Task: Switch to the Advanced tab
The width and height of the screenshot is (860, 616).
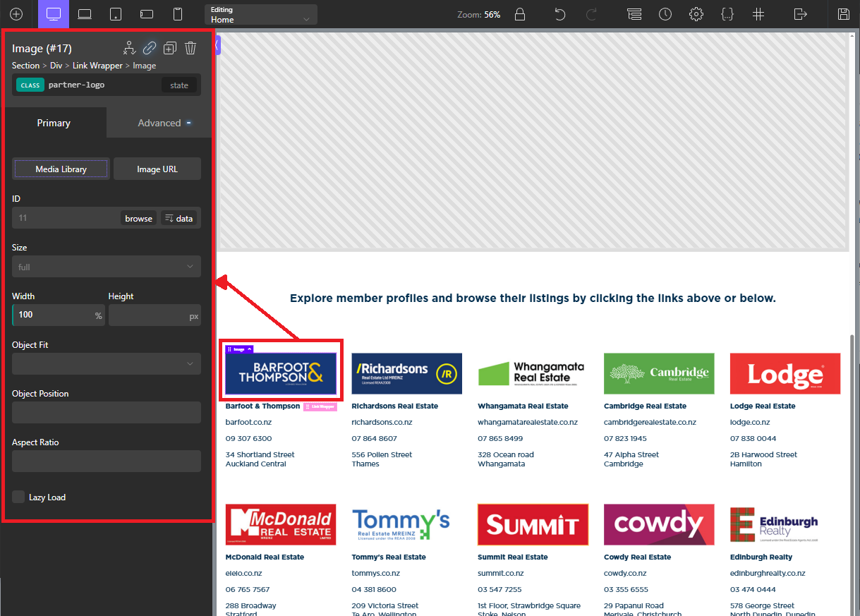Action: (159, 123)
